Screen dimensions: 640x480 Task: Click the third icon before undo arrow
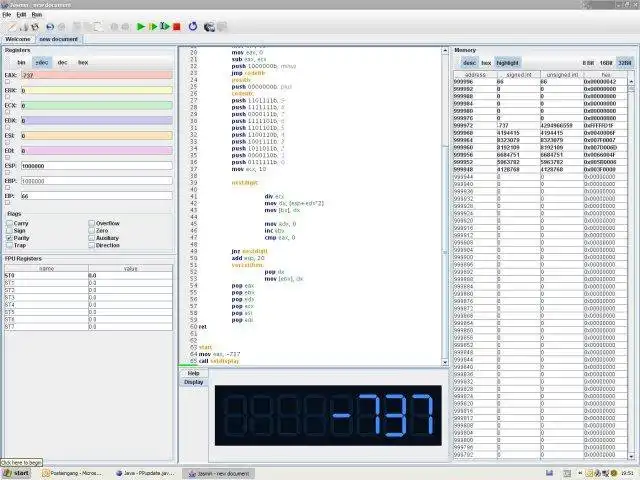tap(35, 27)
